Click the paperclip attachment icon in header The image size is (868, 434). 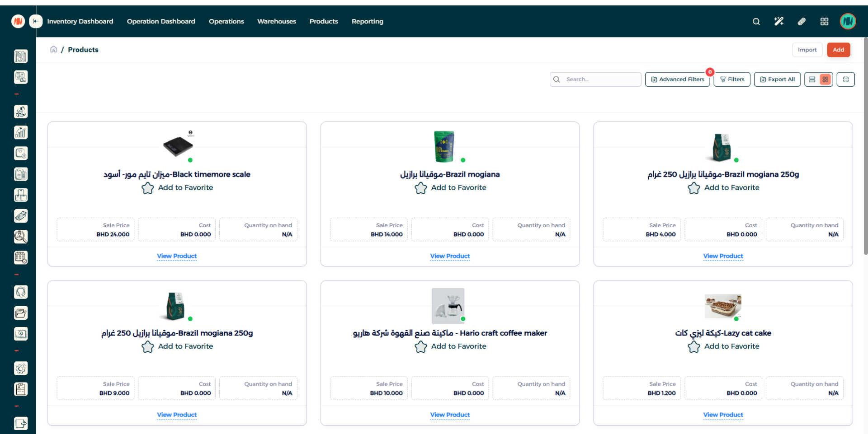[802, 21]
